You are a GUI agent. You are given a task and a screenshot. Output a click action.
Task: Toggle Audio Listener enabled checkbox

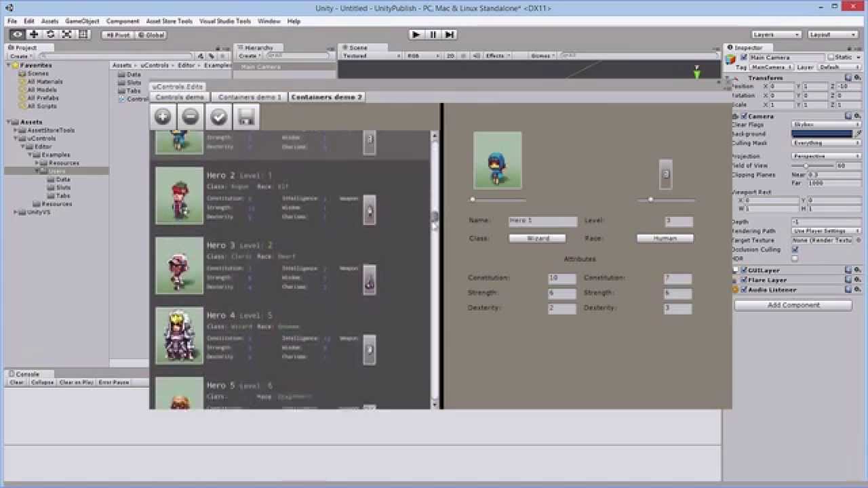pos(744,289)
